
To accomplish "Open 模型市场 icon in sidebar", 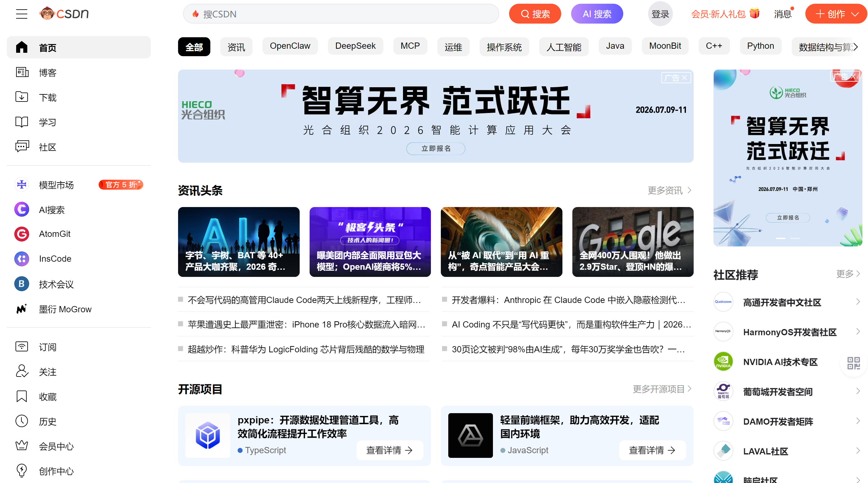I will [22, 185].
